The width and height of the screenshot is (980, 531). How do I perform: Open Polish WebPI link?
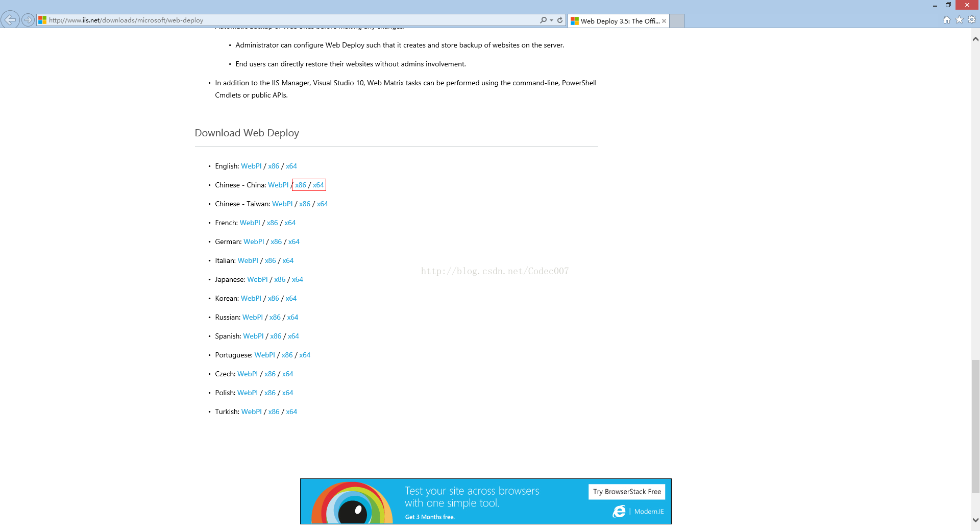pos(248,393)
